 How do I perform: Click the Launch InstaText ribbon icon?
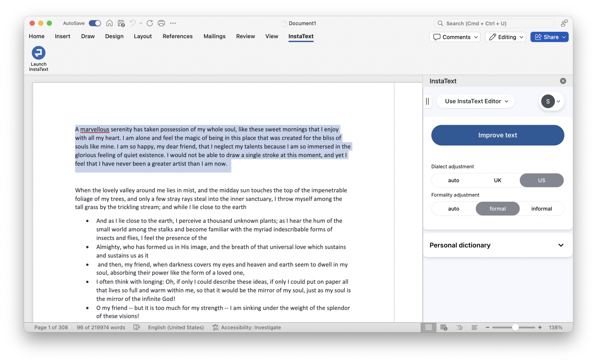click(38, 57)
